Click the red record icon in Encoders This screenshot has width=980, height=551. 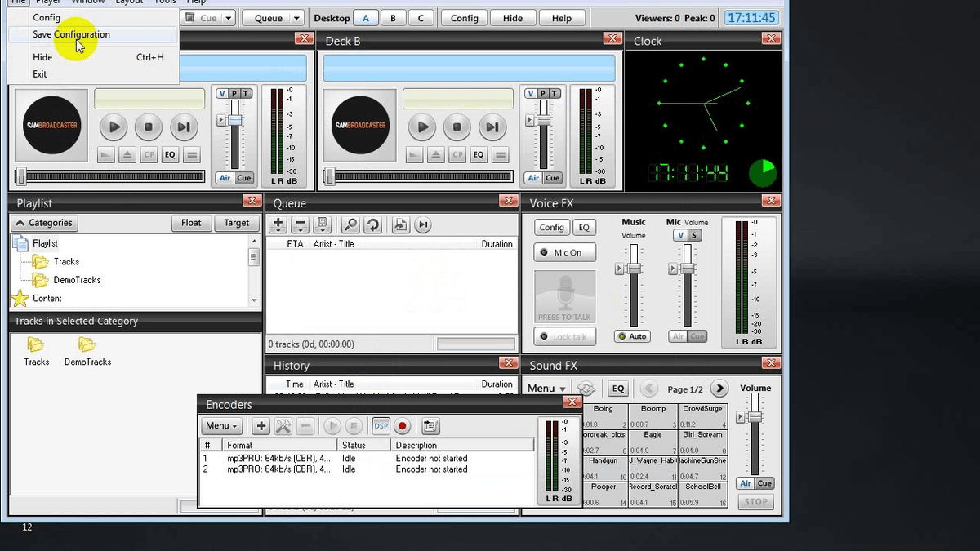click(402, 426)
